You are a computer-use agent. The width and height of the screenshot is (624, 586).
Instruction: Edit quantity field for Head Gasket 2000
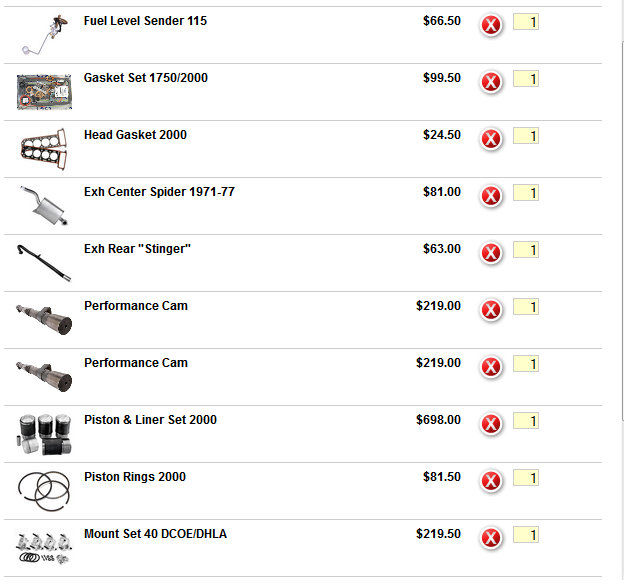pos(526,136)
